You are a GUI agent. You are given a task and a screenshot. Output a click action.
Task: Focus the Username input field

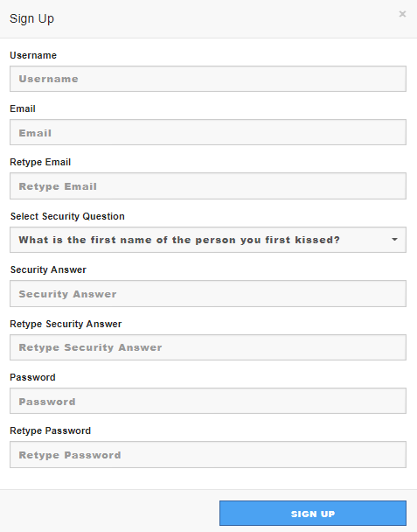(x=208, y=79)
